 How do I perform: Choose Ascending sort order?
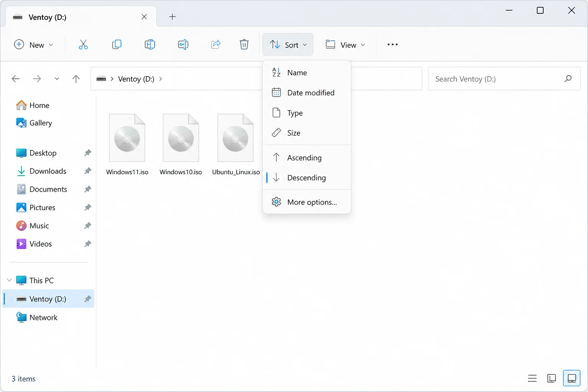(307, 157)
